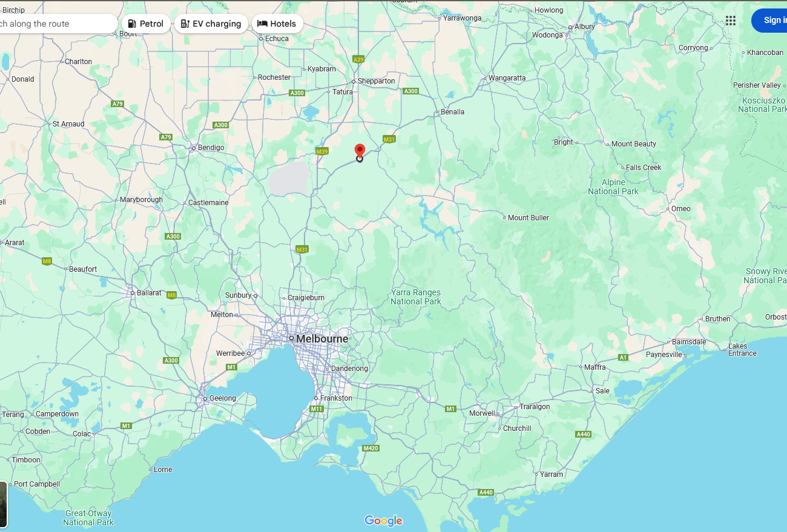Click the Maryborough town label
Screen dimensions: 787x532
pyautogui.click(x=141, y=200)
